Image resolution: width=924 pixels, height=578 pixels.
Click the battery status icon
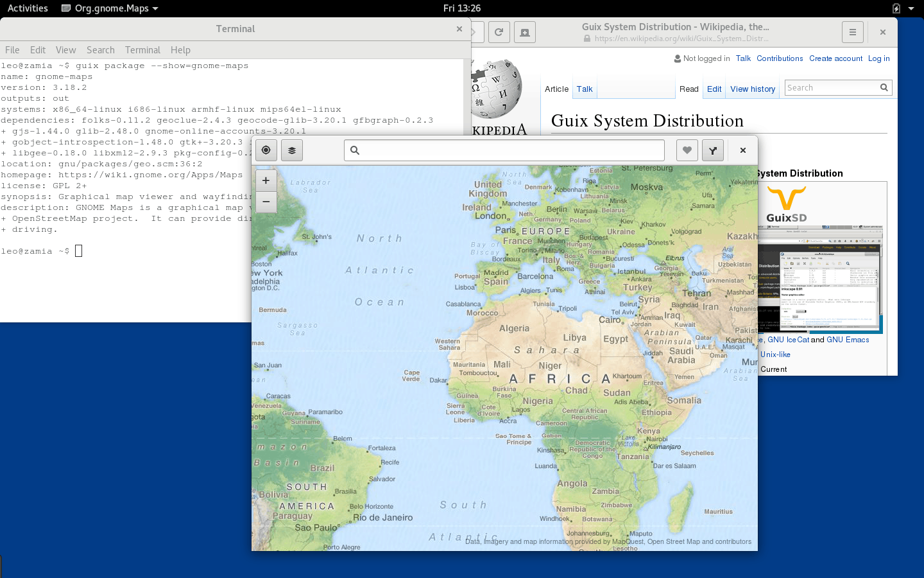896,8
